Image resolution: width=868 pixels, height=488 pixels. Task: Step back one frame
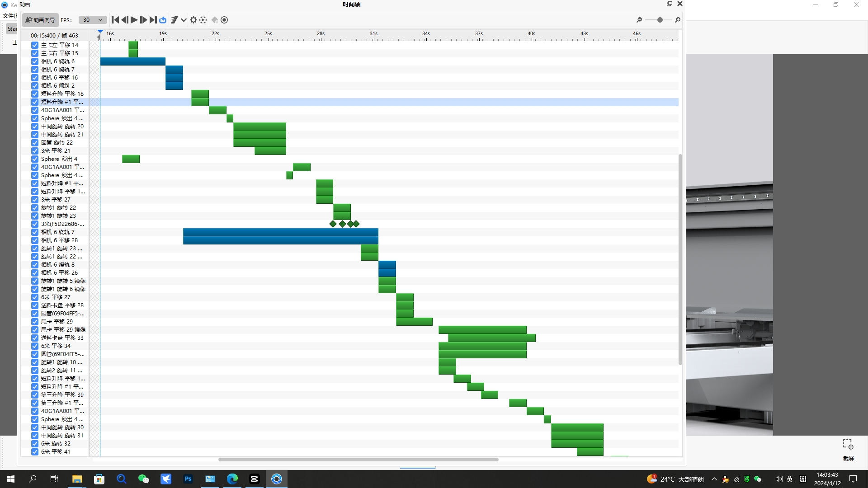[x=125, y=20]
